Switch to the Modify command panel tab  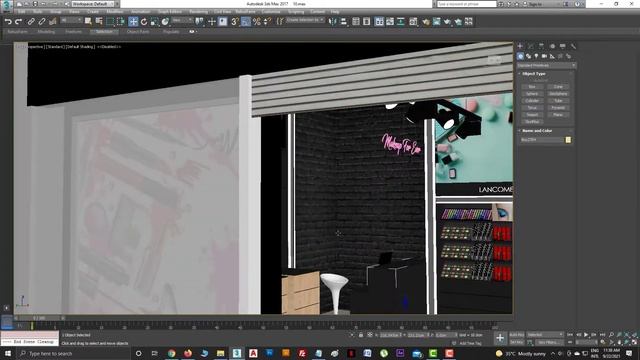[531, 46]
